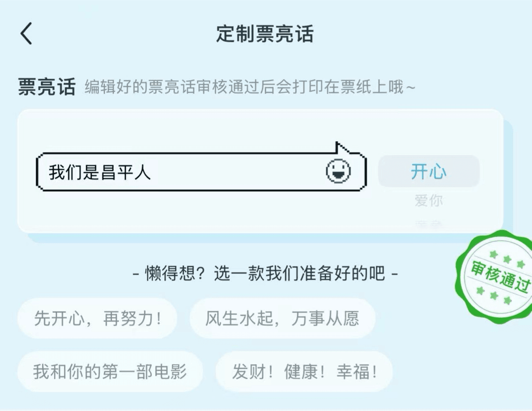Click into the 我们是昌平人 text field
The height and width of the screenshot is (411, 532).
coord(100,172)
